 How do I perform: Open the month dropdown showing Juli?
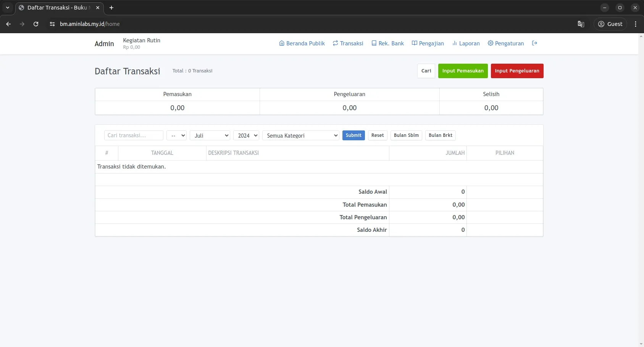tap(210, 135)
